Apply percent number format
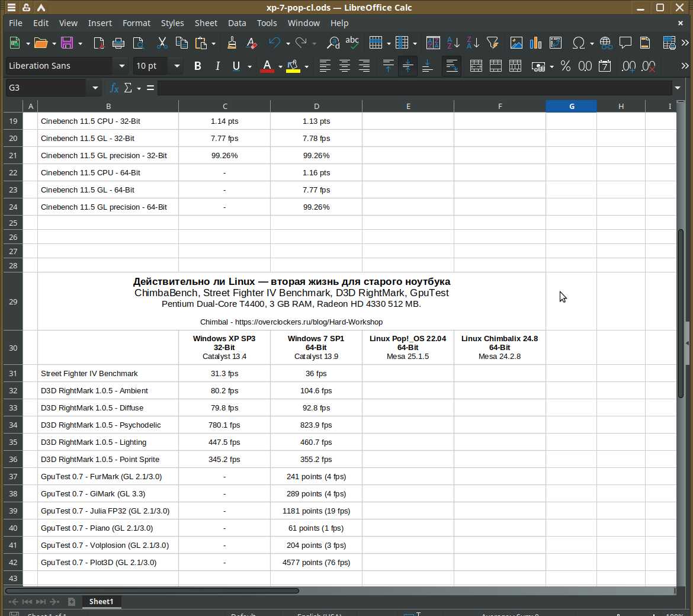This screenshot has width=693, height=616. click(566, 66)
